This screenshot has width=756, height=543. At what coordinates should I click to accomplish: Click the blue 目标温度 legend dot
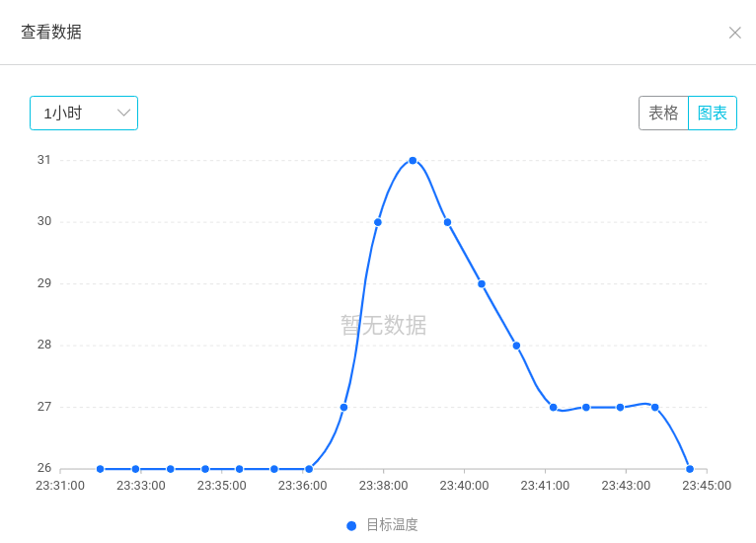tap(351, 525)
